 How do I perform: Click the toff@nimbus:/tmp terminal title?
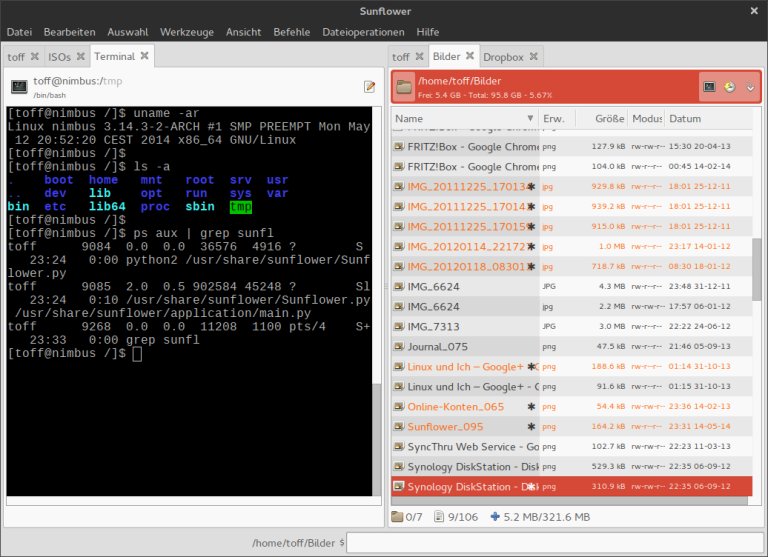tap(78, 81)
